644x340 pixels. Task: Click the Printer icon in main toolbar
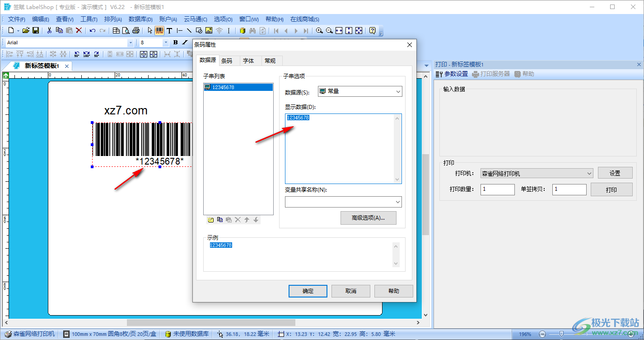135,30
